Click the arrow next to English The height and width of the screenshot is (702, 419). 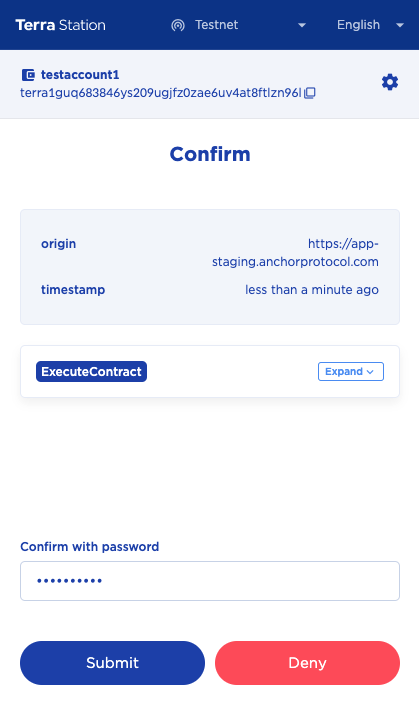[x=400, y=25]
